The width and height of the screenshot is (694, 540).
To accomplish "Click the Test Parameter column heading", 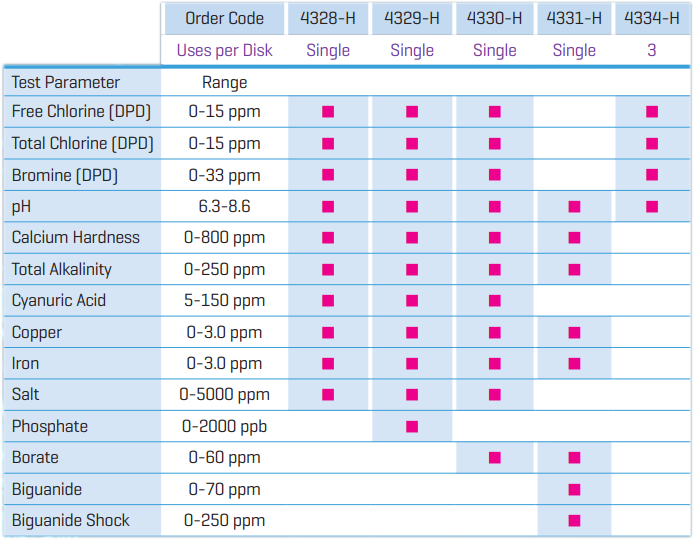I will pyautogui.click(x=65, y=82).
